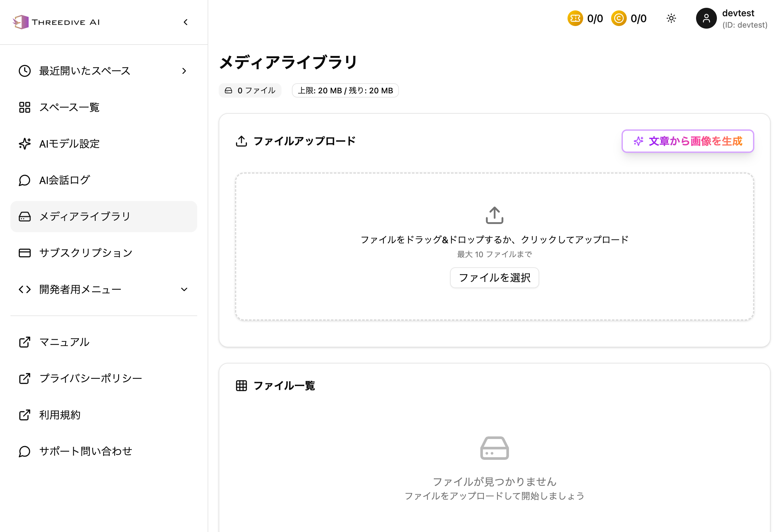This screenshot has height=532, width=781.
Task: Open the devtest user avatar menu
Action: [706, 18]
